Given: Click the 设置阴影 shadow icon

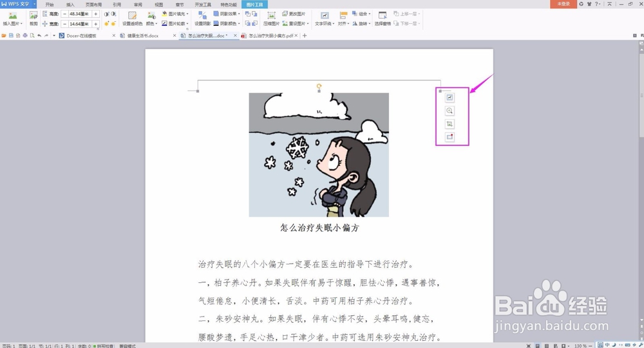Looking at the screenshot, I should (202, 15).
